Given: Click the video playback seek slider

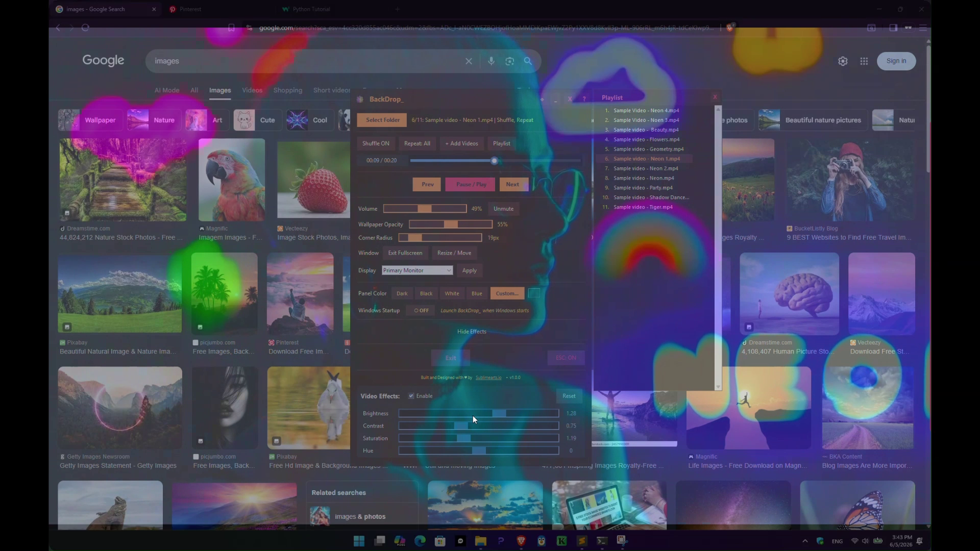Looking at the screenshot, I should [495, 161].
